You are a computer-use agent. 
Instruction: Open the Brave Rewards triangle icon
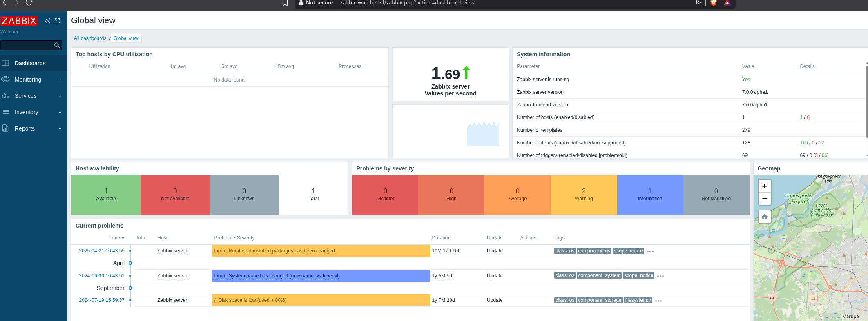[727, 3]
